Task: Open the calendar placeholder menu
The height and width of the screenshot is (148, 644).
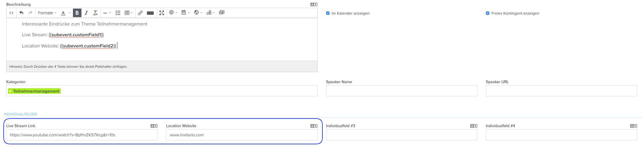Action: point(185,13)
